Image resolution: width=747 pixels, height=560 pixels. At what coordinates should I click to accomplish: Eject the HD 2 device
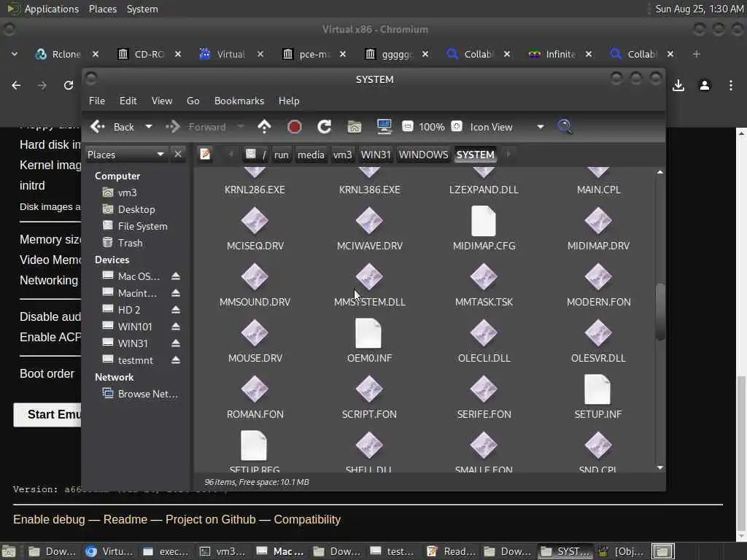point(176,310)
